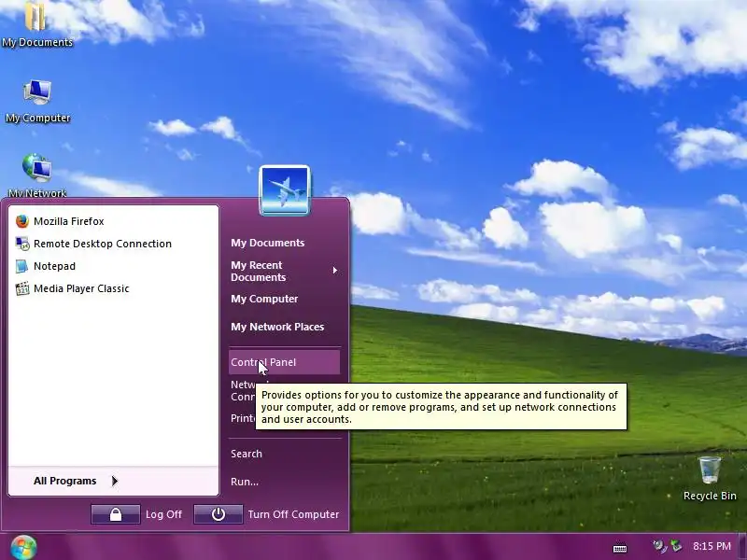
Task: Click Turn Off Computer label
Action: 293,514
